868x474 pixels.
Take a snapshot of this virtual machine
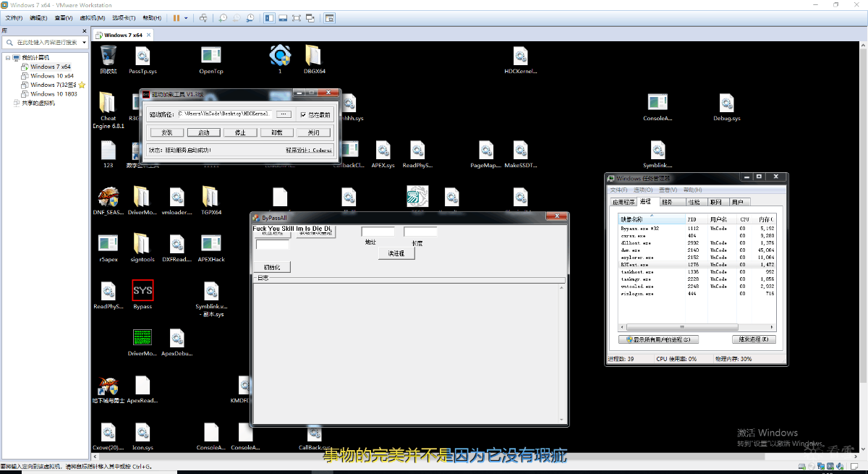(223, 17)
